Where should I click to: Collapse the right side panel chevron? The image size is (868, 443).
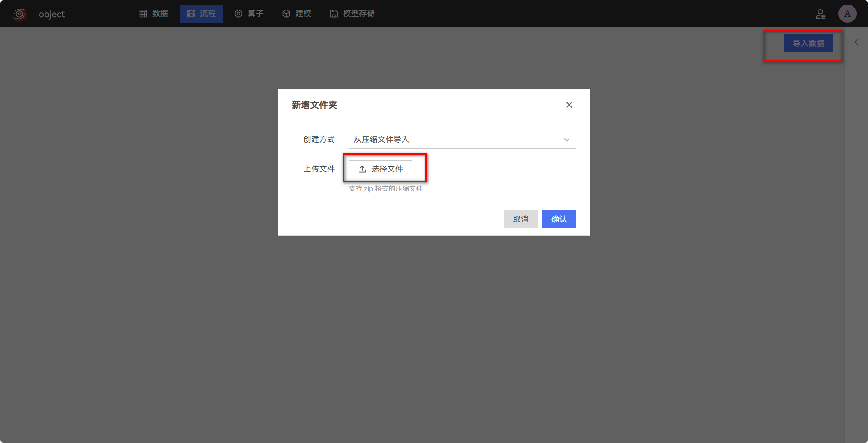click(856, 42)
